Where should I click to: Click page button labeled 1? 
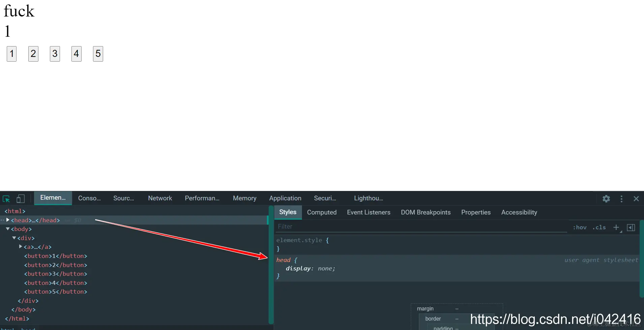coord(12,54)
